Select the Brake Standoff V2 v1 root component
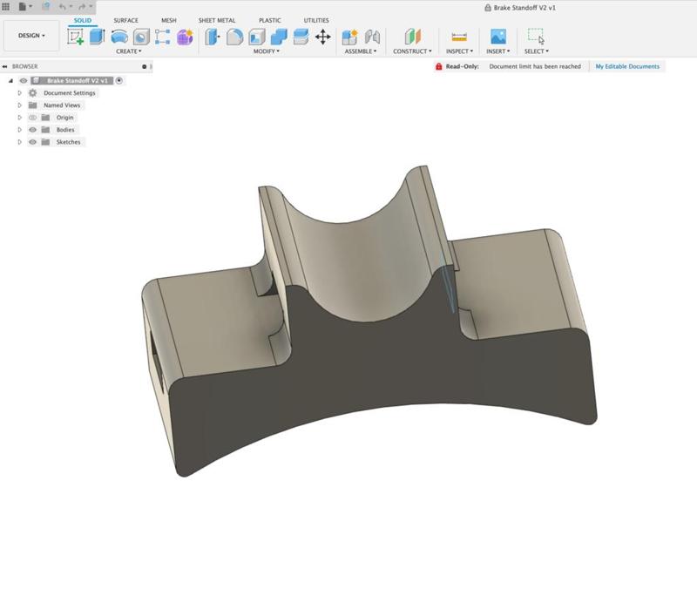The height and width of the screenshot is (616, 697). click(x=77, y=81)
